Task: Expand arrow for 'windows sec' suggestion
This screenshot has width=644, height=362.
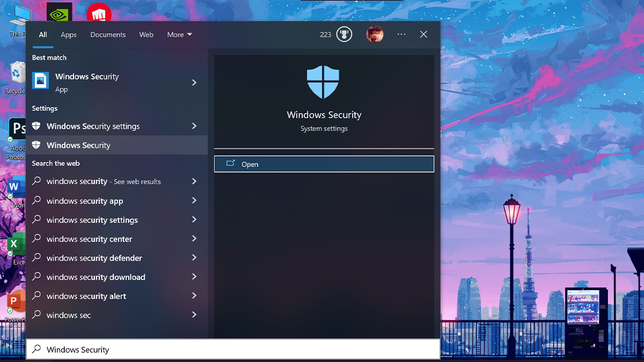Action: coord(194,315)
